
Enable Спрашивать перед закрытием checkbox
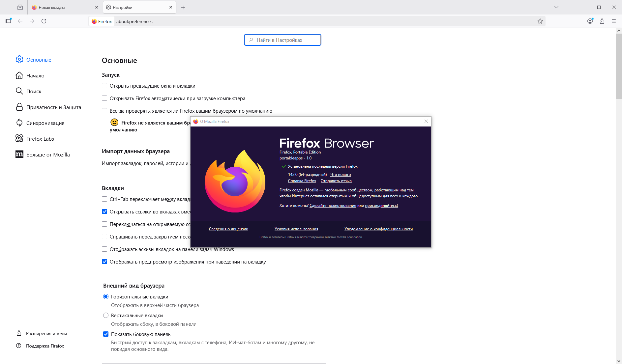(104, 237)
